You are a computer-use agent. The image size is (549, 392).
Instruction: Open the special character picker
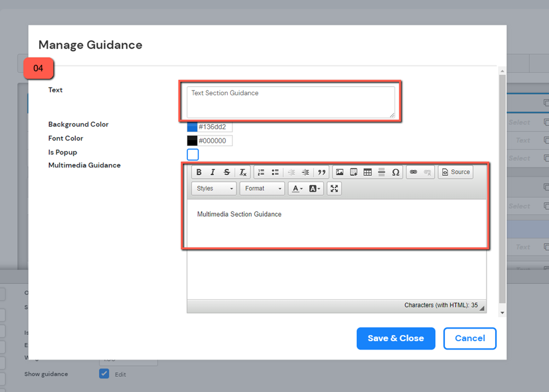point(395,172)
